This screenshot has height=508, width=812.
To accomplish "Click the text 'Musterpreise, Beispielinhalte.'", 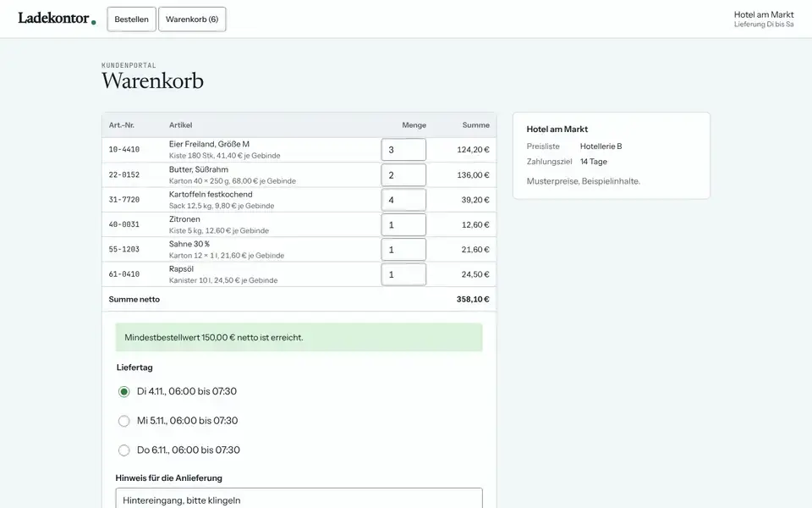I will [584, 181].
